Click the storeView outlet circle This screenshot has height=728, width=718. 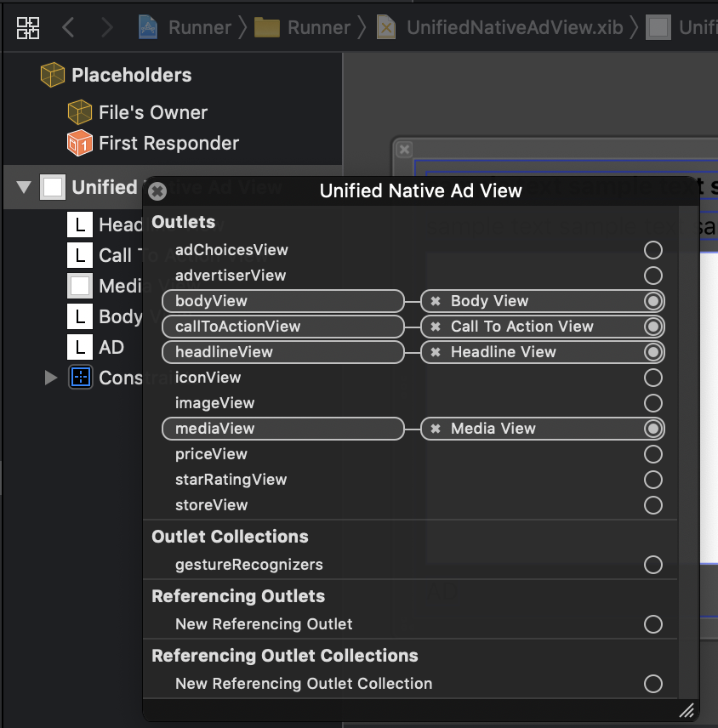[653, 505]
